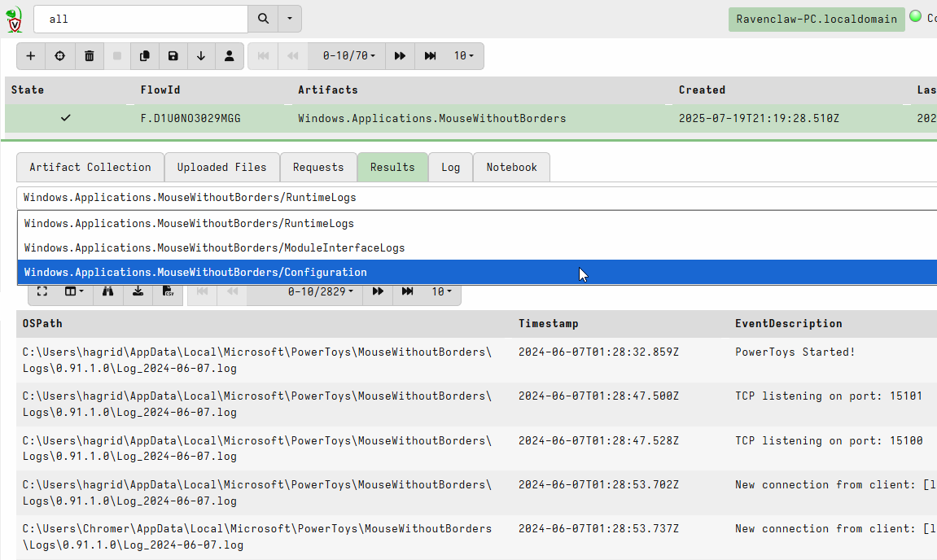Viewport: 937px width, 560px height.
Task: Jump to the last page of flows
Action: coord(430,56)
